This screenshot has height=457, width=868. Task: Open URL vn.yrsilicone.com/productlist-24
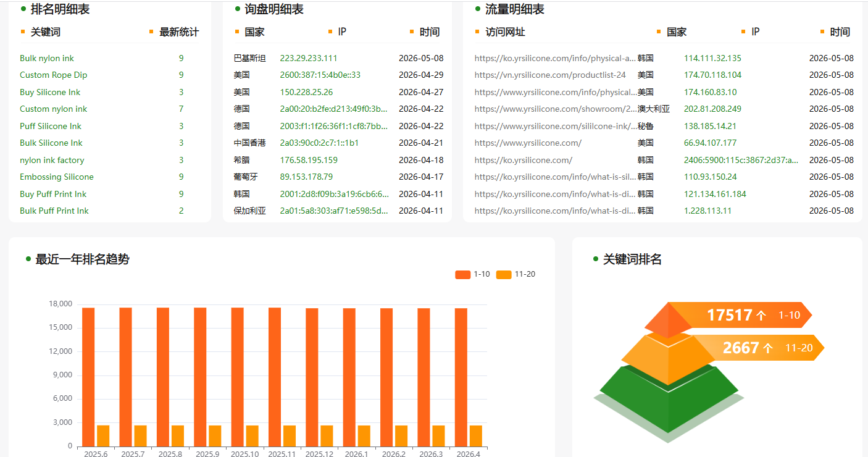pyautogui.click(x=550, y=75)
